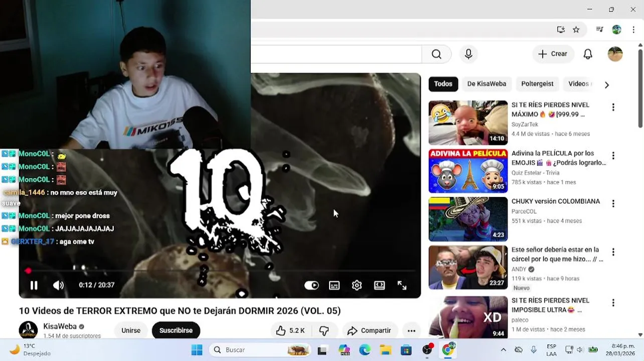Screen dimensions: 644x361
Task: Click the YouTube search magnifier button
Action: 436,54
